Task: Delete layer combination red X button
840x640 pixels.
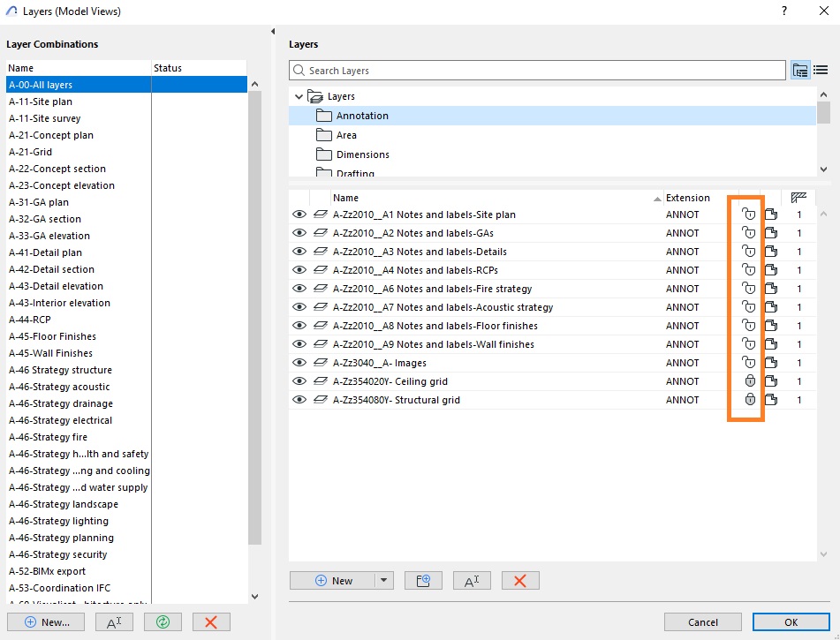Action: 211,621
